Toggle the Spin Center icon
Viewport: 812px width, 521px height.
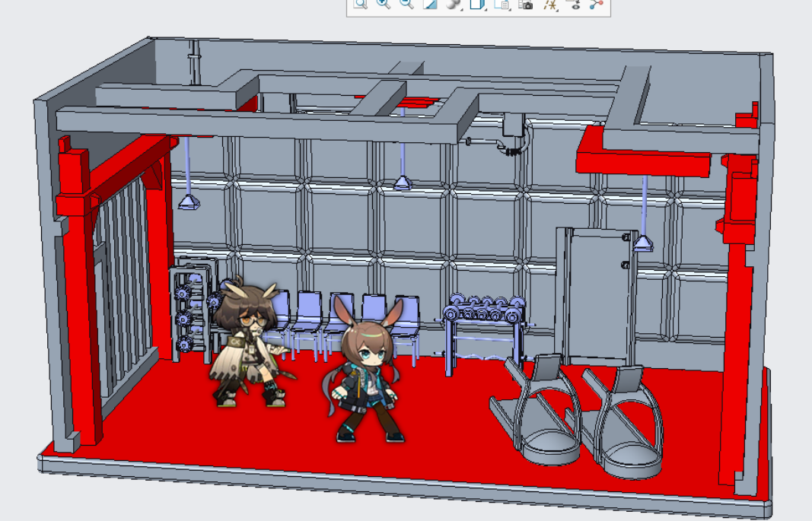597,4
